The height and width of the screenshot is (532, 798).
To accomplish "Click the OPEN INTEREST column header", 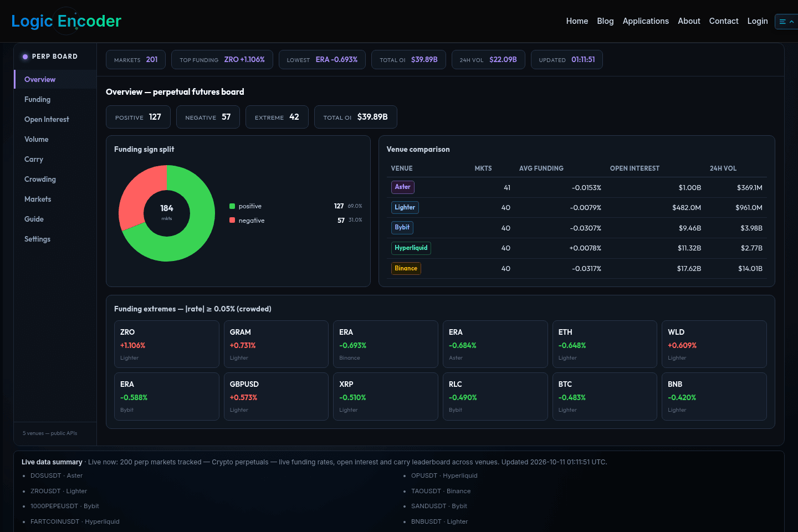I will click(635, 168).
